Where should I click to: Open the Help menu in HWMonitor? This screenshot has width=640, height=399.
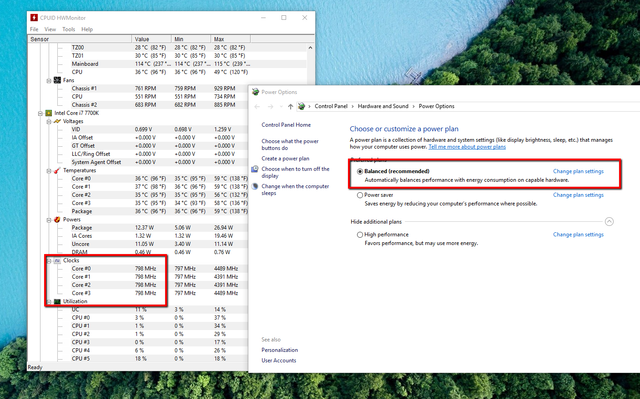pos(87,29)
